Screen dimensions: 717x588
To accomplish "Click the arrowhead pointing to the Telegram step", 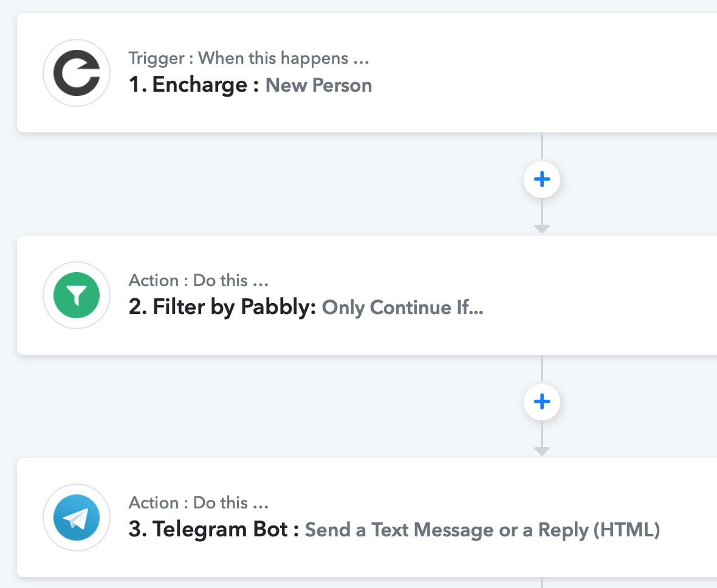I will pos(542,451).
